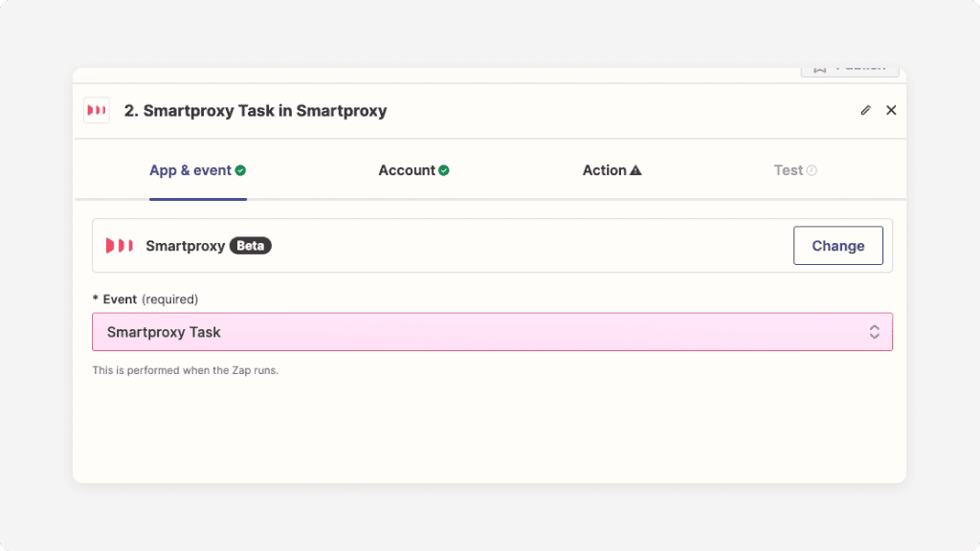Click the Smartproxy logo in the step header
980x551 pixels.
tap(97, 110)
